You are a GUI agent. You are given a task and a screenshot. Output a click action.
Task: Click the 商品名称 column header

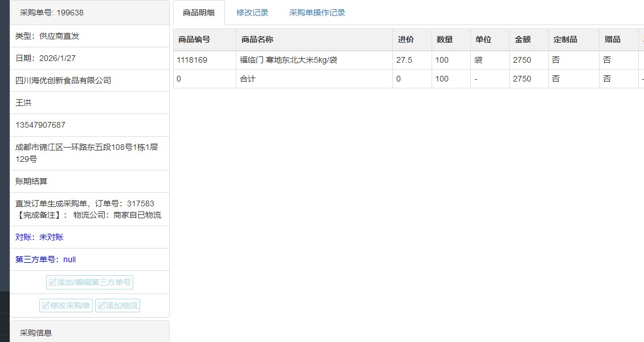point(257,40)
